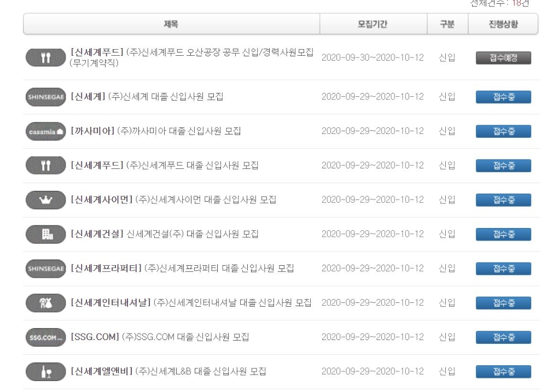The width and height of the screenshot is (547, 392).
Task: Click the SHINSEGAE logo badge beside [신세계] posting
Action: [46, 97]
